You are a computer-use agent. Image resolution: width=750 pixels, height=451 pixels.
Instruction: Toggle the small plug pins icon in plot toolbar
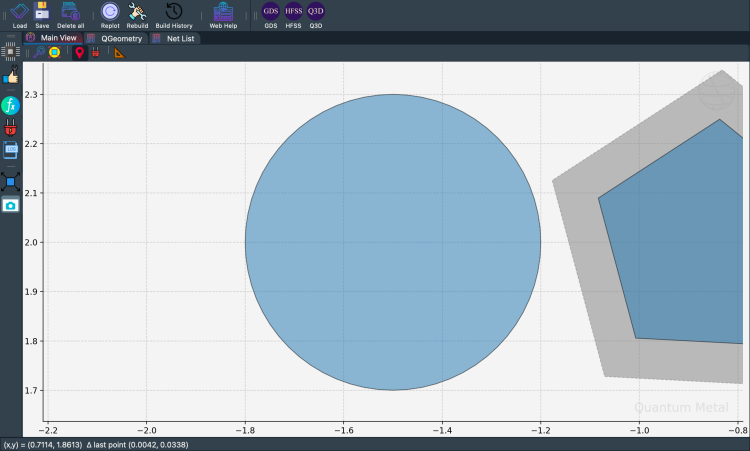coord(96,53)
